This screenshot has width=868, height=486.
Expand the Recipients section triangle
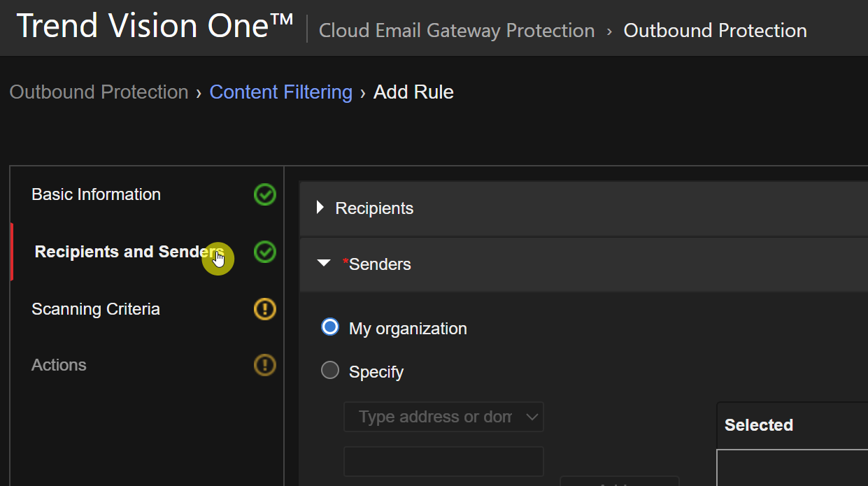coord(320,208)
